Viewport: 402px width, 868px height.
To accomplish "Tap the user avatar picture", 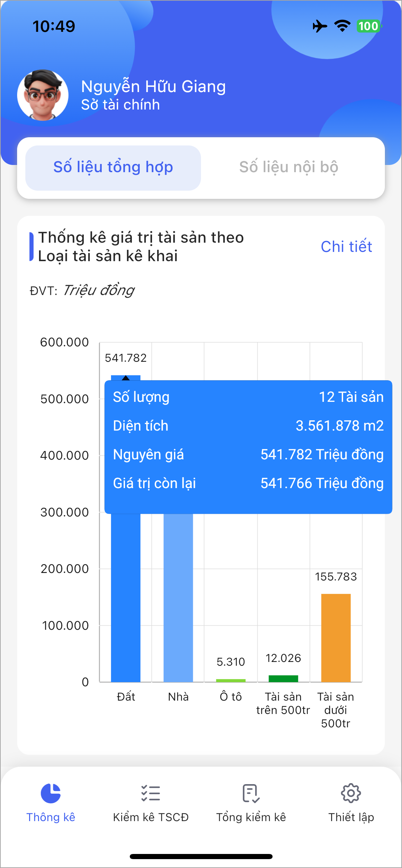I will [43, 95].
